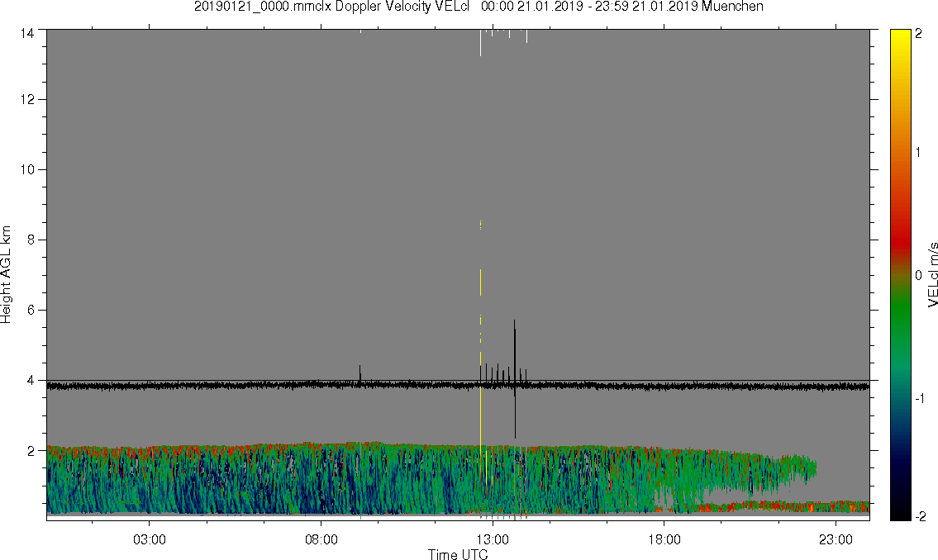Click the color bar label '-1'
The height and width of the screenshot is (560, 938).
[920, 398]
